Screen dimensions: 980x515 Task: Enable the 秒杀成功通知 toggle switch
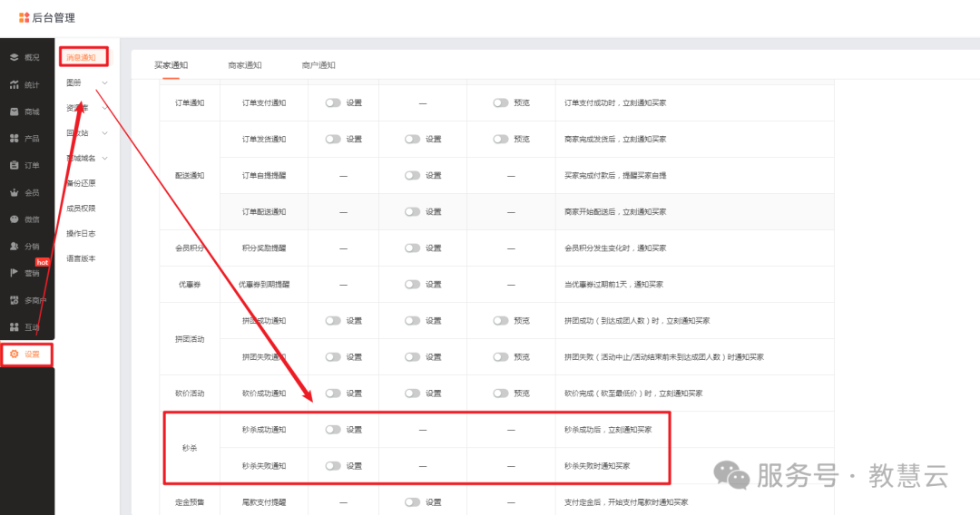click(x=333, y=430)
